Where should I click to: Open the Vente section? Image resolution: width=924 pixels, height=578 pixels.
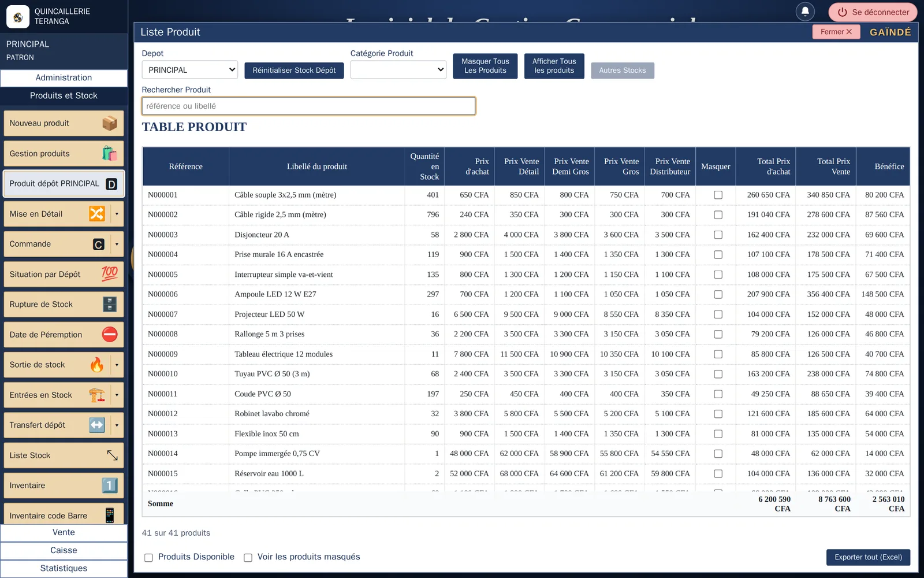(x=64, y=532)
